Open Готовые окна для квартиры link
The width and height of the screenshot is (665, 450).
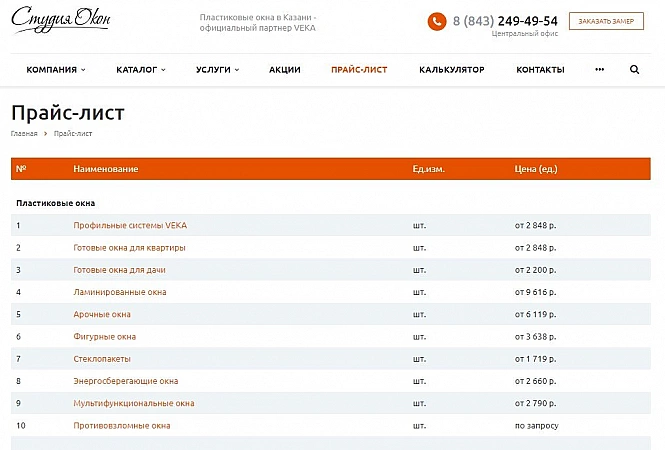[x=129, y=247]
